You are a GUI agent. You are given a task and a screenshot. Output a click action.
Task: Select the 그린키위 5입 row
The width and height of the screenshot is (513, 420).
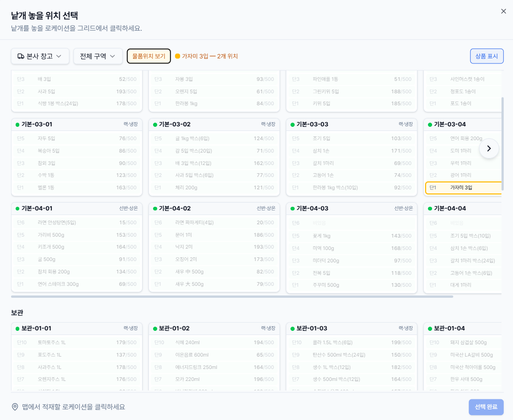(x=351, y=91)
